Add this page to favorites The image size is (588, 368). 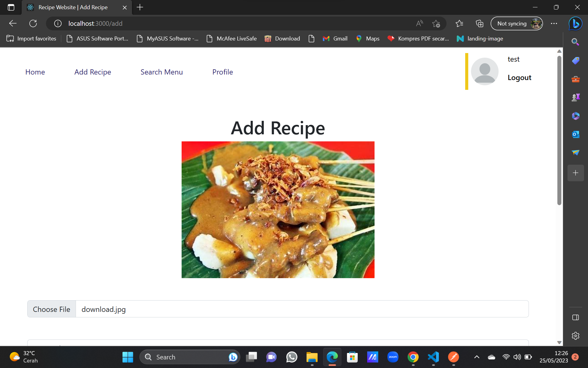point(436,23)
